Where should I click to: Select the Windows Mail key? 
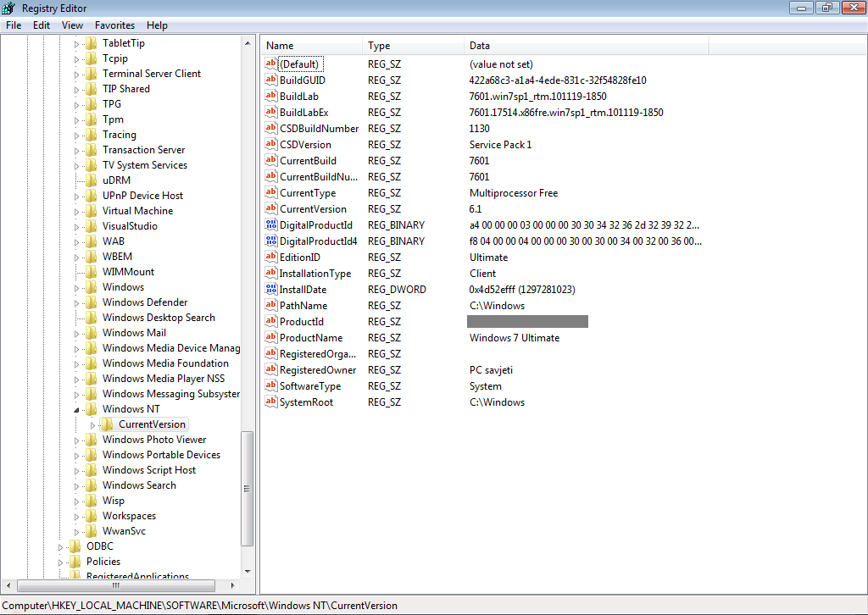134,333
